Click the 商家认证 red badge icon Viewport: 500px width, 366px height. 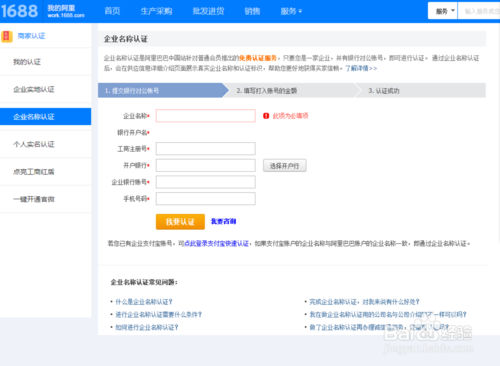coord(7,36)
